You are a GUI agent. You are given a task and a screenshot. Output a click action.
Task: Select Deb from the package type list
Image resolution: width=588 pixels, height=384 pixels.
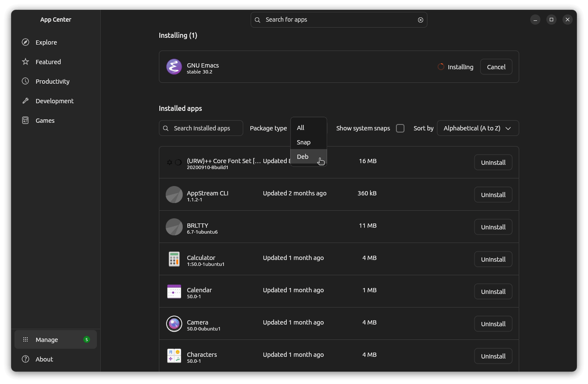point(303,157)
